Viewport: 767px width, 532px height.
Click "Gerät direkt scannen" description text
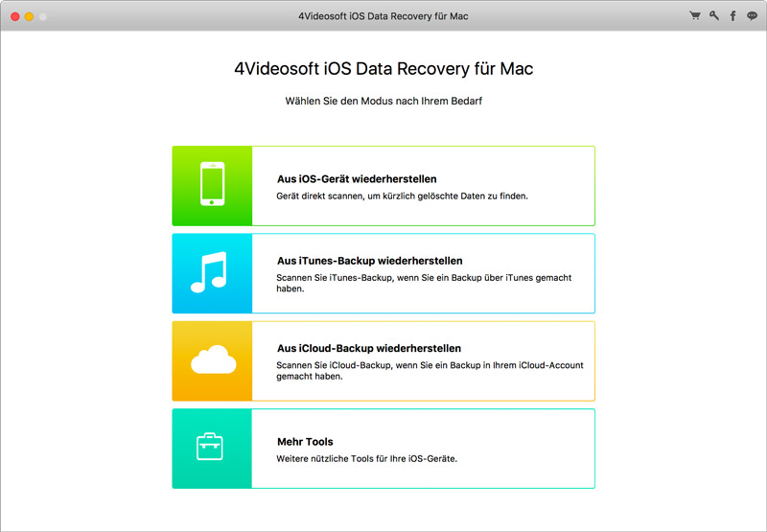click(403, 196)
